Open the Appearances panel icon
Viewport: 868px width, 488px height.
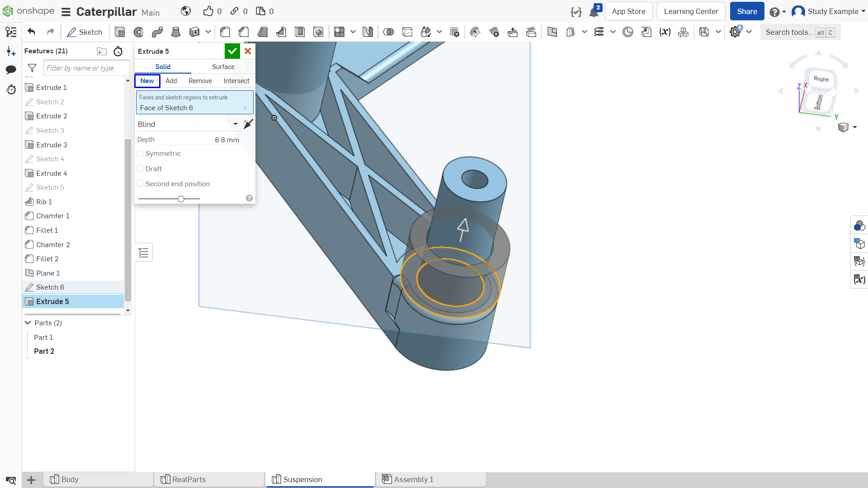(859, 225)
